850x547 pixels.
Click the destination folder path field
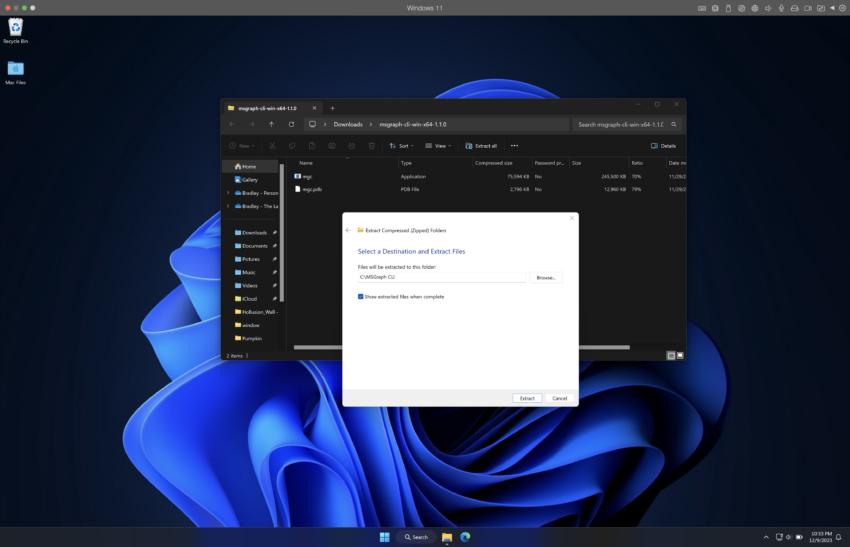coord(441,277)
